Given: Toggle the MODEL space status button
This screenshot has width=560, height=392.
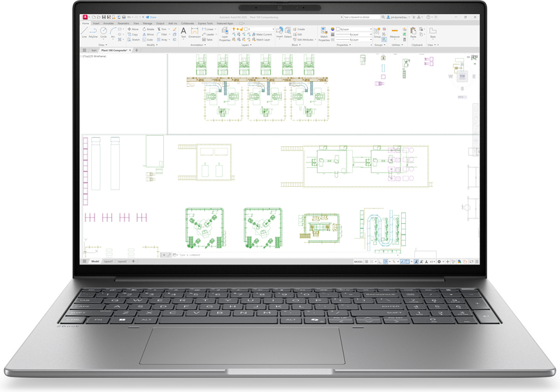Looking at the screenshot, I should pyautogui.click(x=358, y=262).
